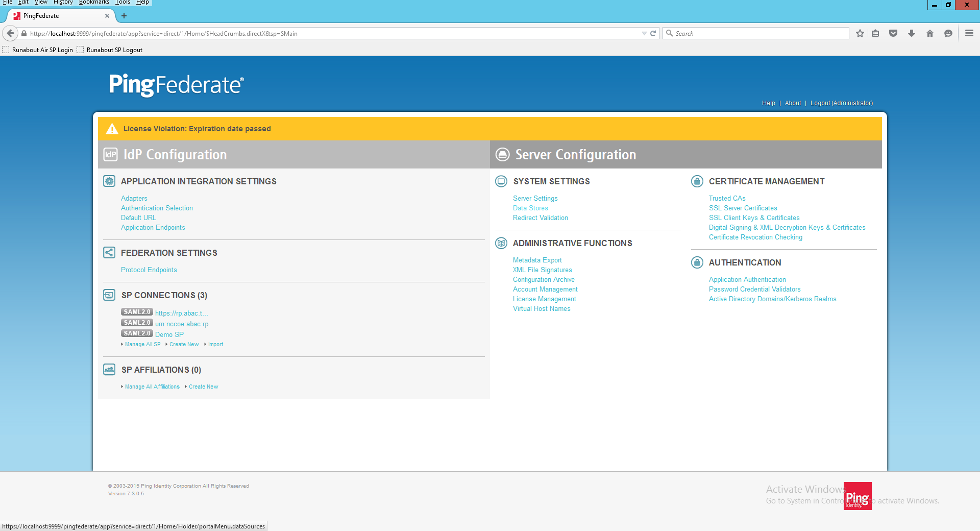The width and height of the screenshot is (980, 531).
Task: Open the Demo SP connection
Action: click(169, 334)
